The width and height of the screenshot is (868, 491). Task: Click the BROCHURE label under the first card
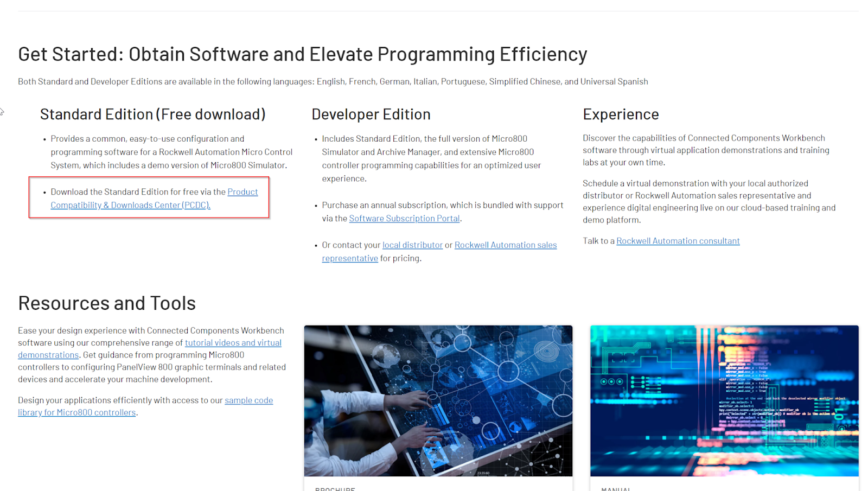(335, 489)
